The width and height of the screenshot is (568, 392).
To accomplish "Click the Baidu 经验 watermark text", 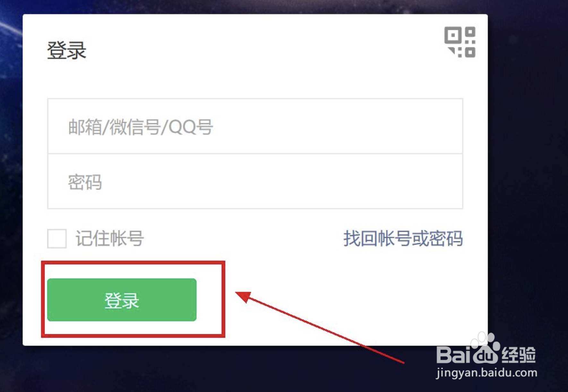I will coord(486,354).
